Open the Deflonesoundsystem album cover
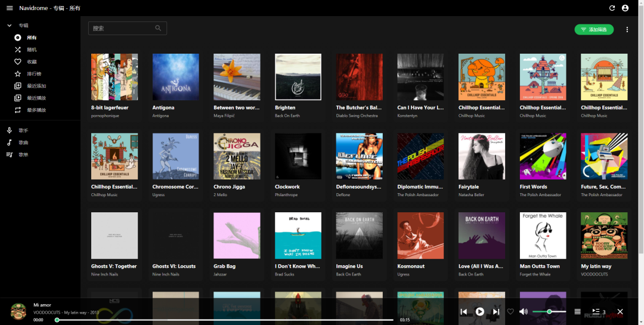Screen dimensions: 644x325 360,156
